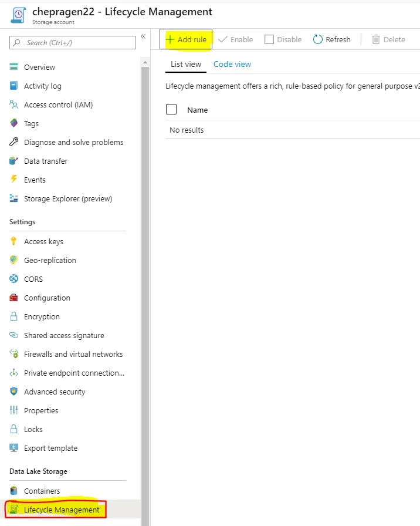Click the padlock Locks icon
The height and width of the screenshot is (526, 420).
[13, 429]
